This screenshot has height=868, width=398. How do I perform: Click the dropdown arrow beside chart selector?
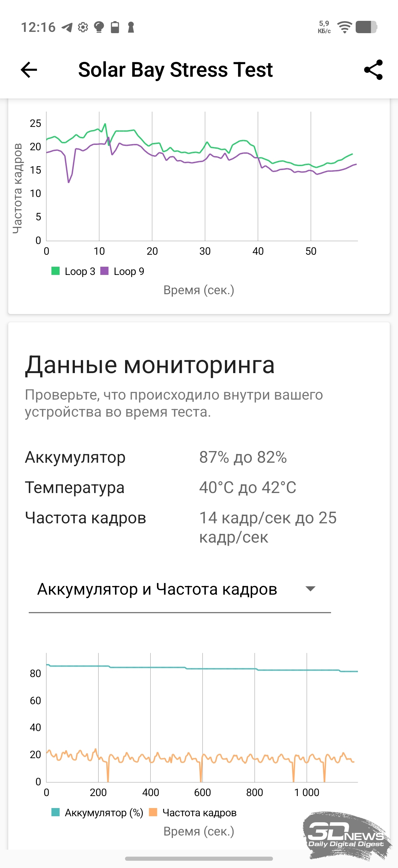310,589
